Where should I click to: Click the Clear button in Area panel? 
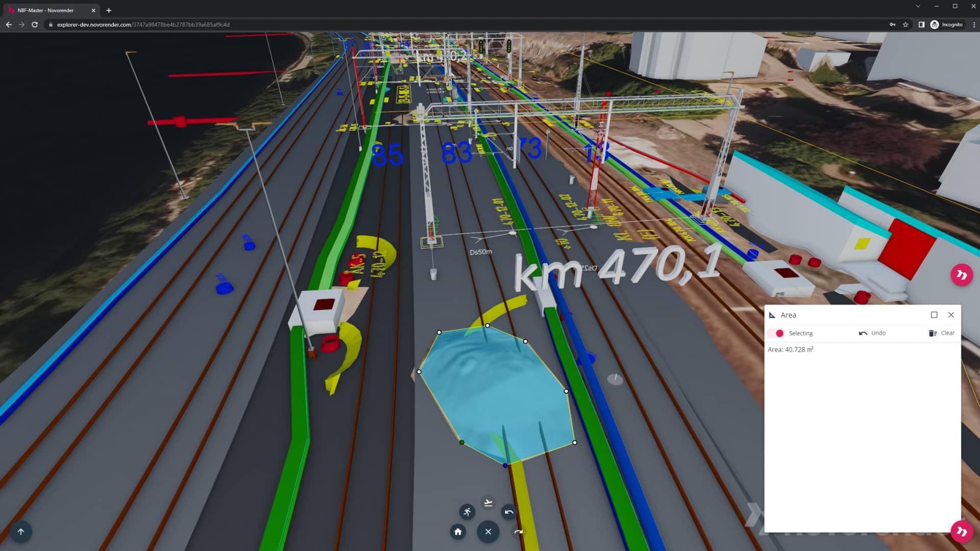[942, 332]
